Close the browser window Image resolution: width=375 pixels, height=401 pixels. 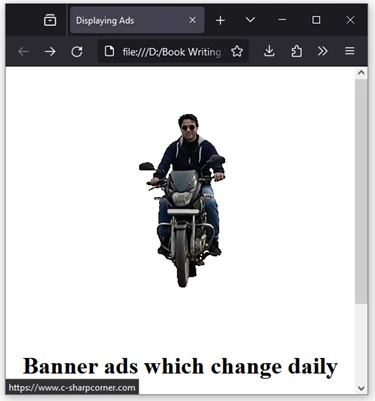point(350,20)
